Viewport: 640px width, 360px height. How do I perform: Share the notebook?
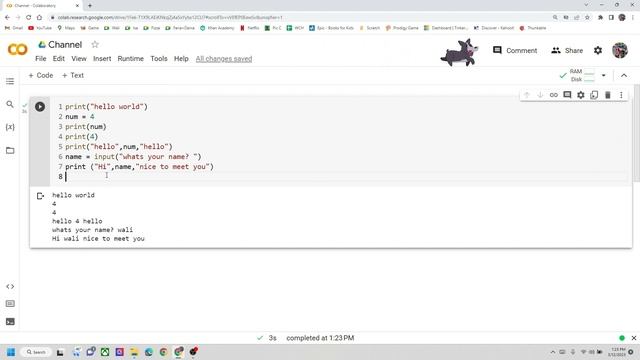(x=567, y=50)
